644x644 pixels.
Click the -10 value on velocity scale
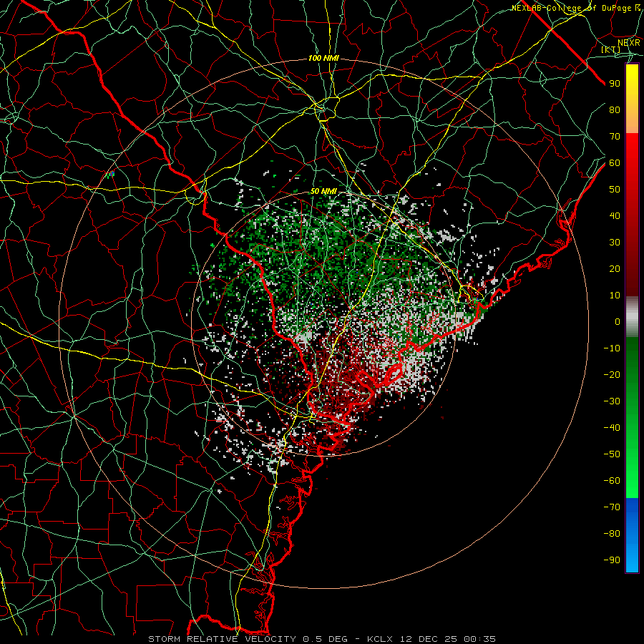[x=612, y=348]
